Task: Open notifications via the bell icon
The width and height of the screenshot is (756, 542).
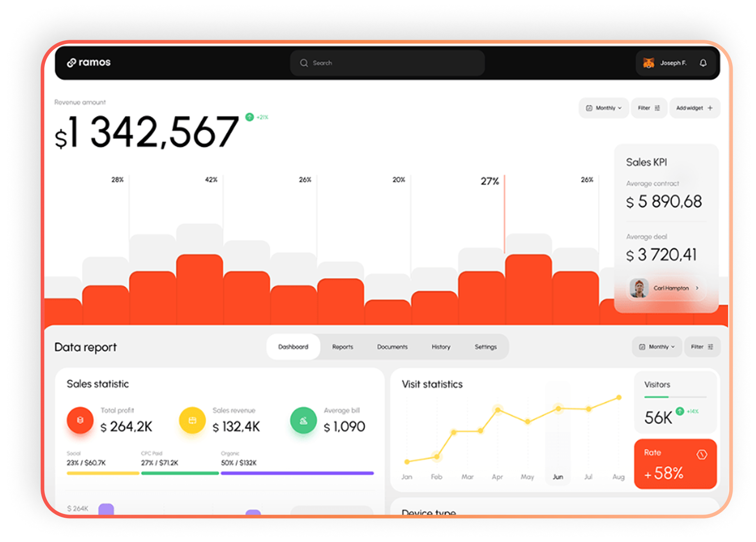Action: click(703, 63)
